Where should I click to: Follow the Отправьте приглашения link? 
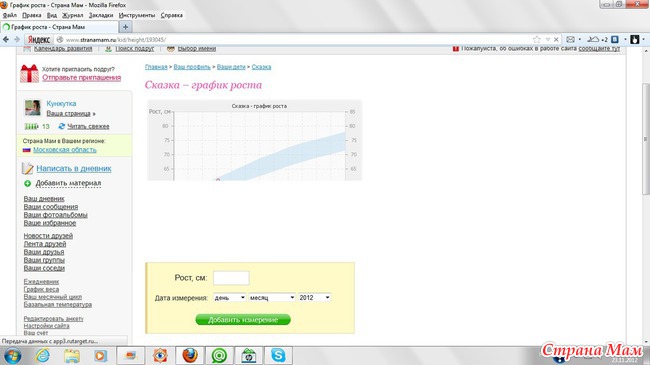pos(82,78)
